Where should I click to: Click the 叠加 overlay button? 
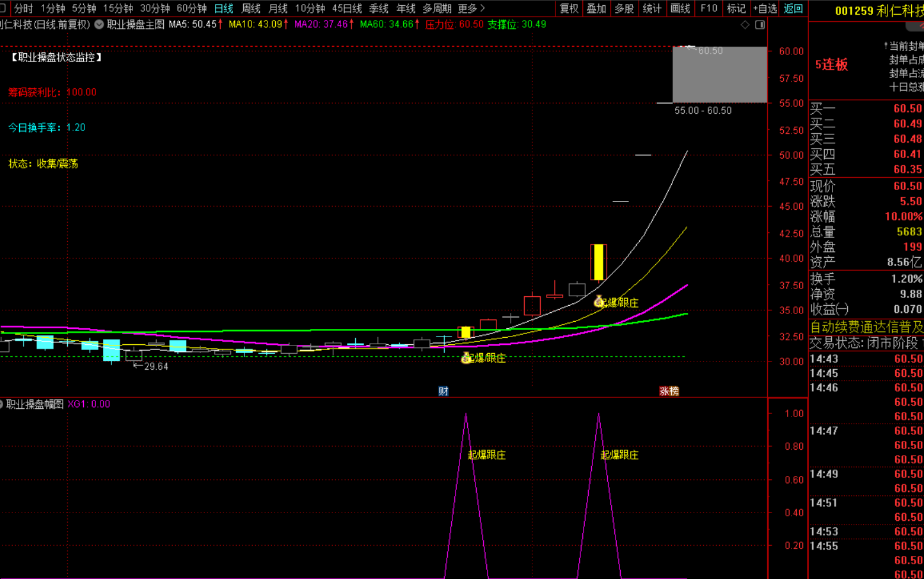tap(596, 8)
